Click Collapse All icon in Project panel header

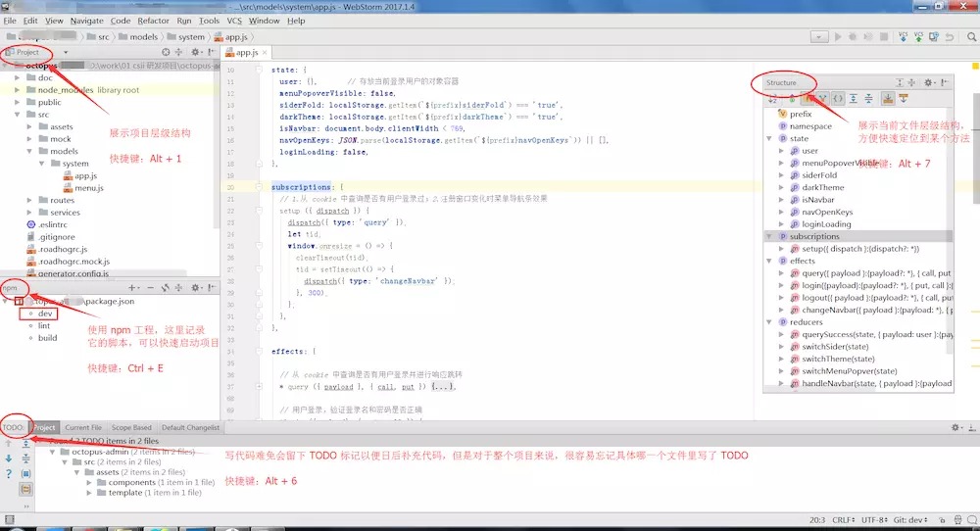pyautogui.click(x=178, y=52)
